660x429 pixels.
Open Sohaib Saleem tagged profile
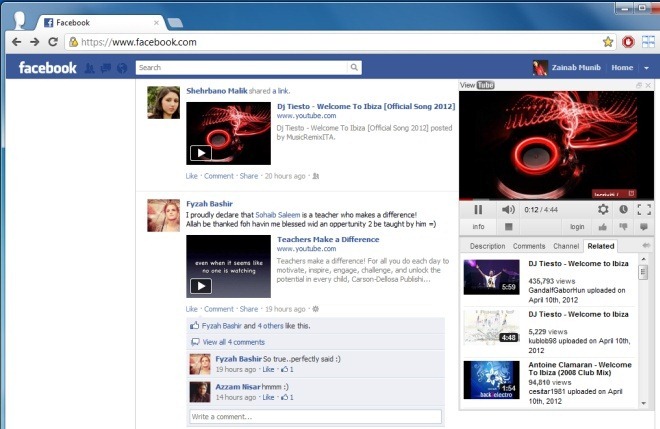pos(278,215)
